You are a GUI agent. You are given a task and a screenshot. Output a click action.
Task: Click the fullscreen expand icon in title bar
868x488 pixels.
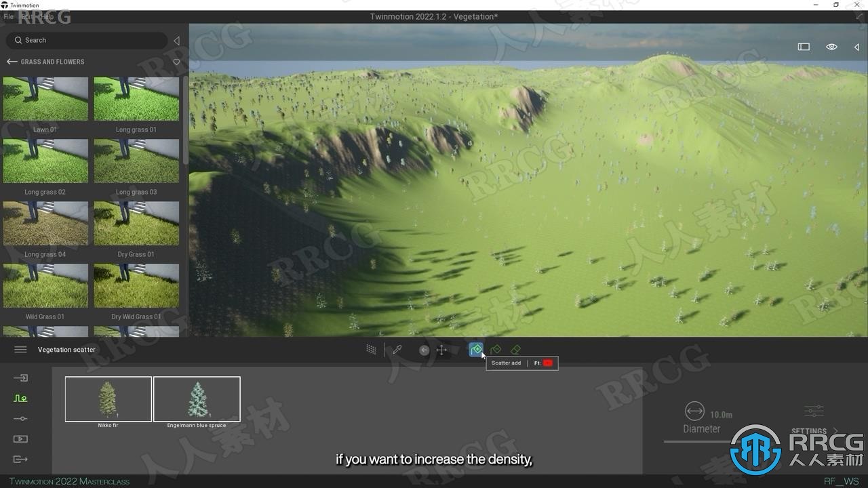pyautogui.click(x=860, y=17)
